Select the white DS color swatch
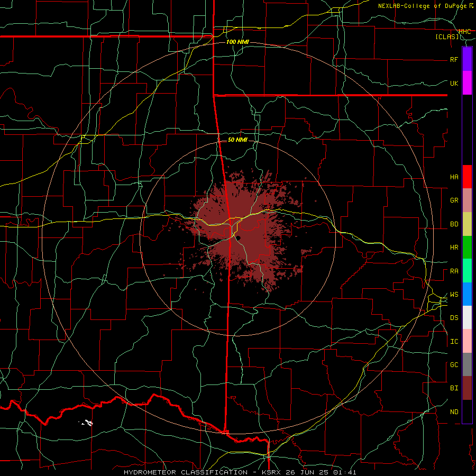476x476 pixels. (467, 317)
